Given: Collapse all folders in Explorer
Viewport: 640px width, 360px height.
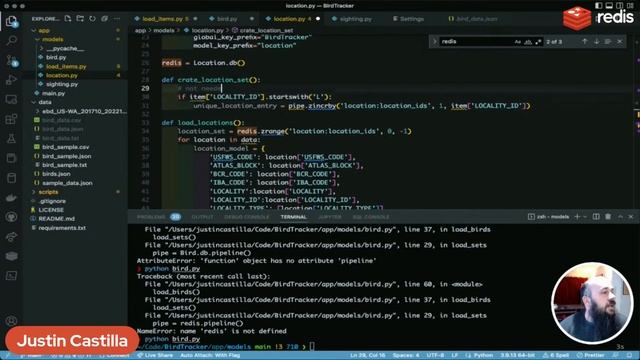Looking at the screenshot, I should (x=104, y=19).
